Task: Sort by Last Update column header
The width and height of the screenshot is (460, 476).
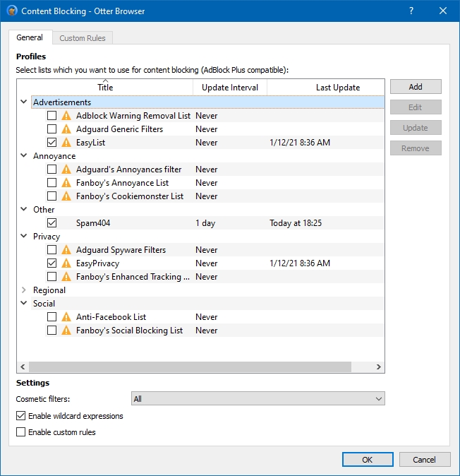Action: (x=326, y=88)
